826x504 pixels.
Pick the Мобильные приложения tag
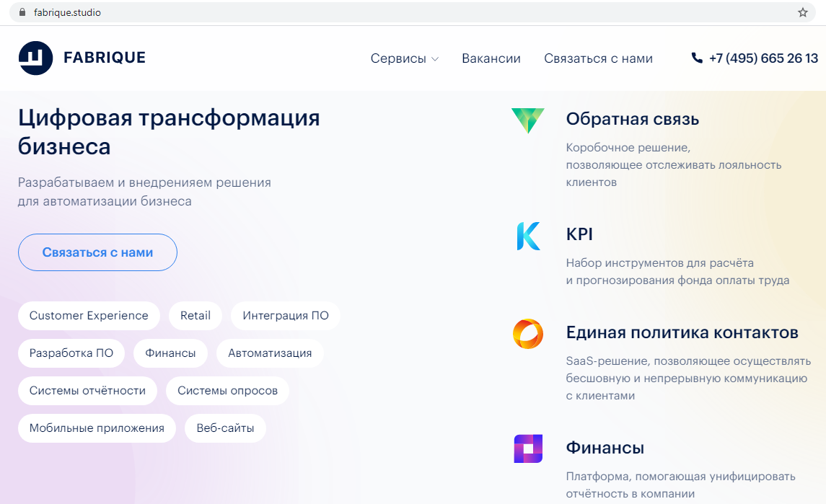97,428
